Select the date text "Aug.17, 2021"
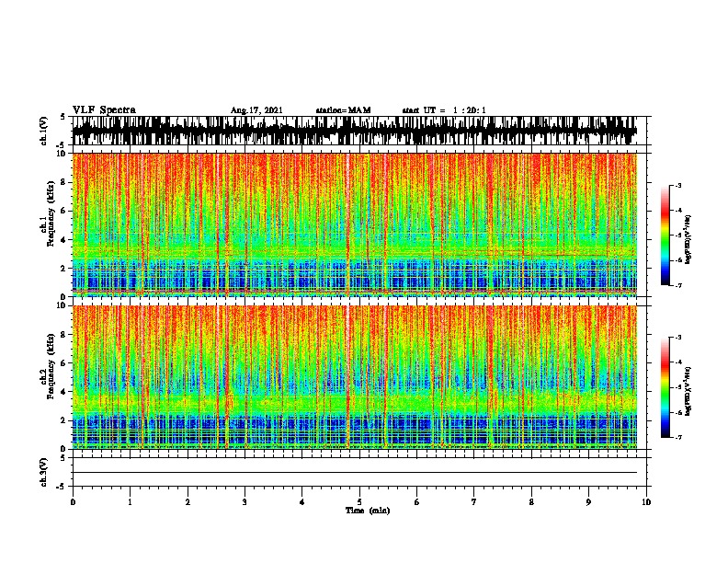Viewport: 728px width, 563px height. tap(256, 110)
